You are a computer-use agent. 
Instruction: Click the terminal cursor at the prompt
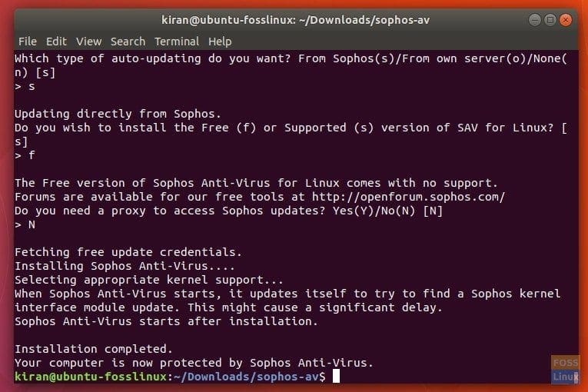pos(336,377)
